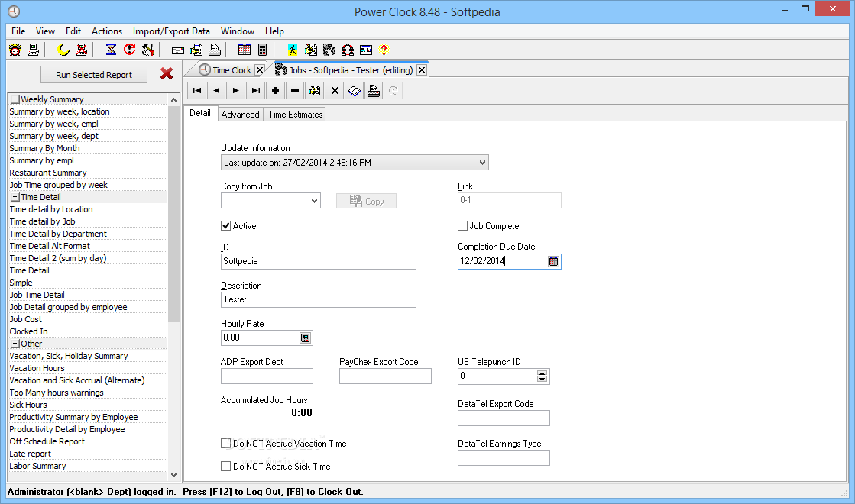Collapse the Time Detail report group
Screen dimensions: 855x504
(x=15, y=197)
